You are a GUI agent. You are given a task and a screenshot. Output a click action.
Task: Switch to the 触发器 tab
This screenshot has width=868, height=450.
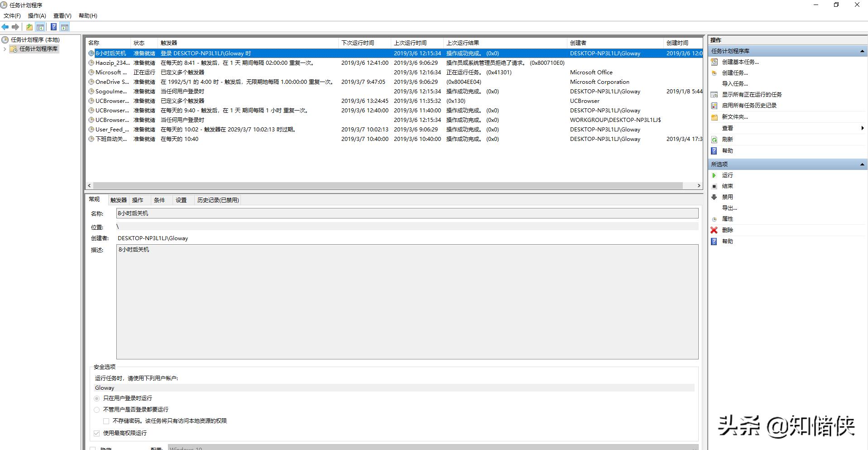point(118,200)
